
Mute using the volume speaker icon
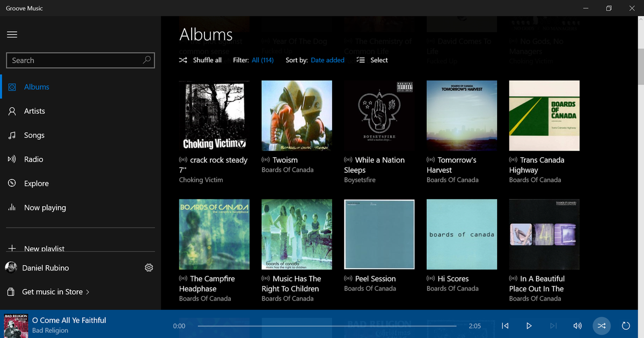click(x=577, y=326)
